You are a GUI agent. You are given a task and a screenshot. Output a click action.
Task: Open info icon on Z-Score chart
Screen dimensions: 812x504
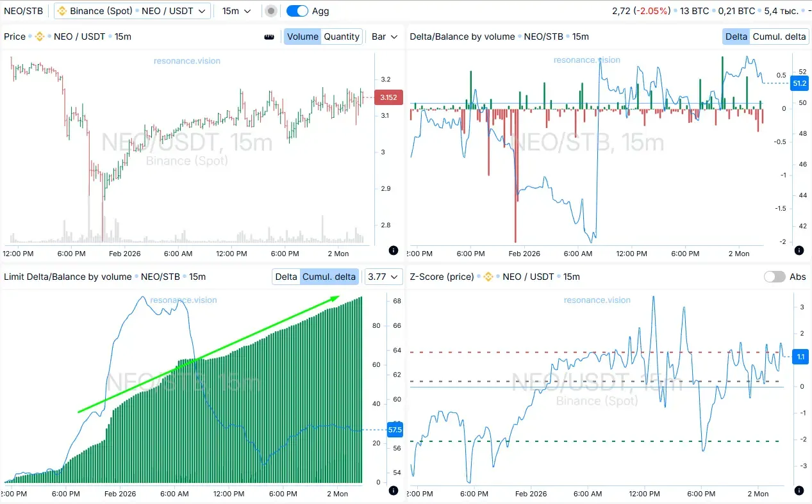click(799, 490)
